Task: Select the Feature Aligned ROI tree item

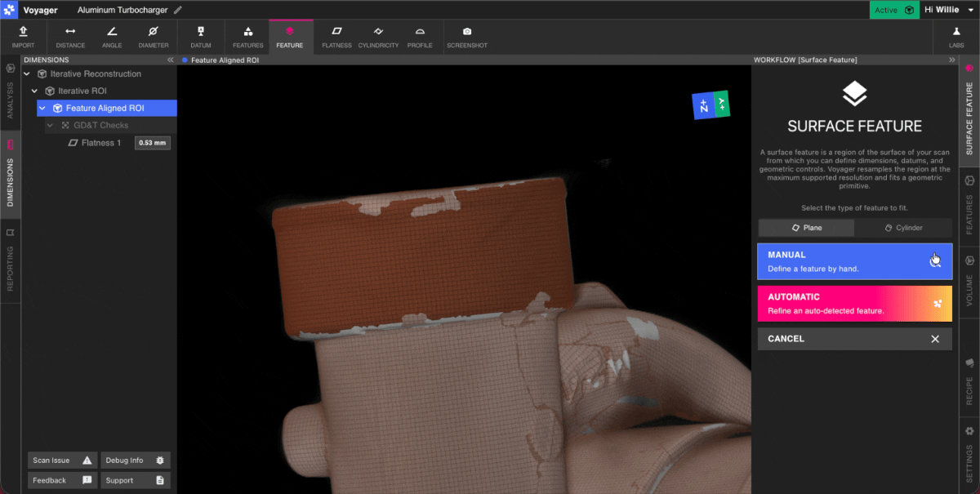Action: pos(107,108)
